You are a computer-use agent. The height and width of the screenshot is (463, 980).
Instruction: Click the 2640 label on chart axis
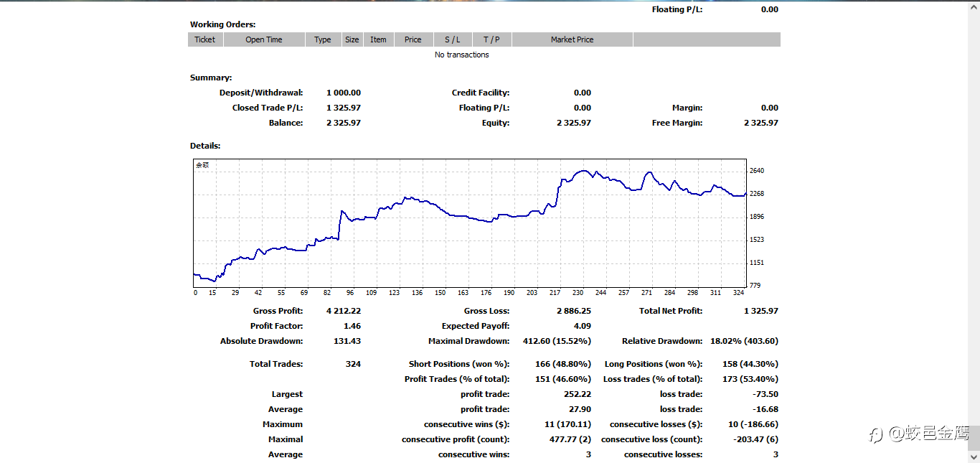(x=757, y=171)
